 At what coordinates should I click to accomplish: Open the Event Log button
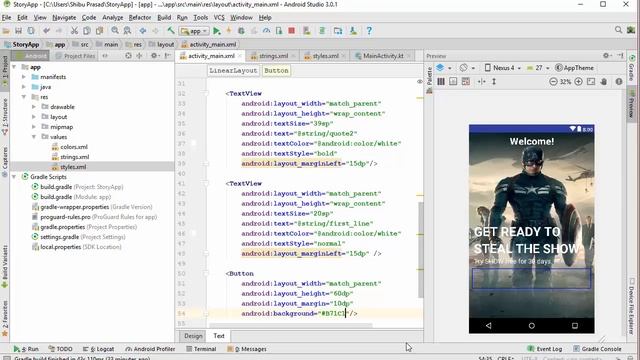click(545, 349)
